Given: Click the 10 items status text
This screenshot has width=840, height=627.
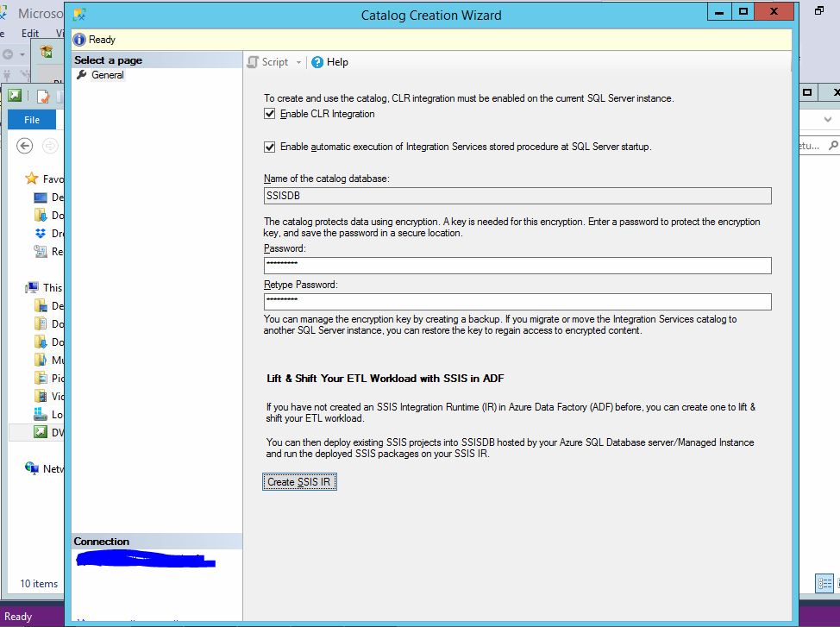Looking at the screenshot, I should click(39, 584).
